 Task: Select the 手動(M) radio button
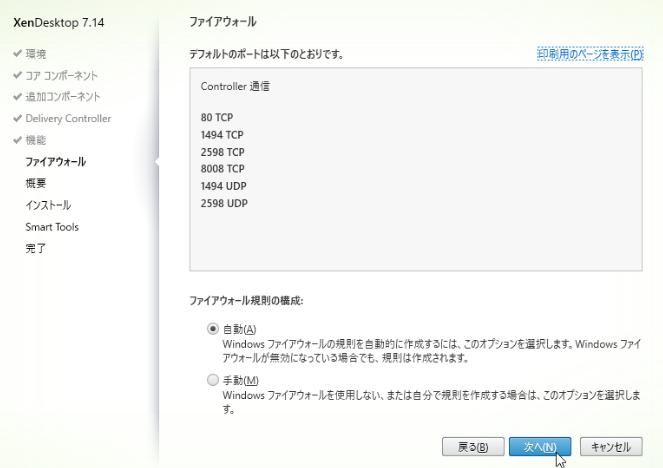pyautogui.click(x=213, y=380)
